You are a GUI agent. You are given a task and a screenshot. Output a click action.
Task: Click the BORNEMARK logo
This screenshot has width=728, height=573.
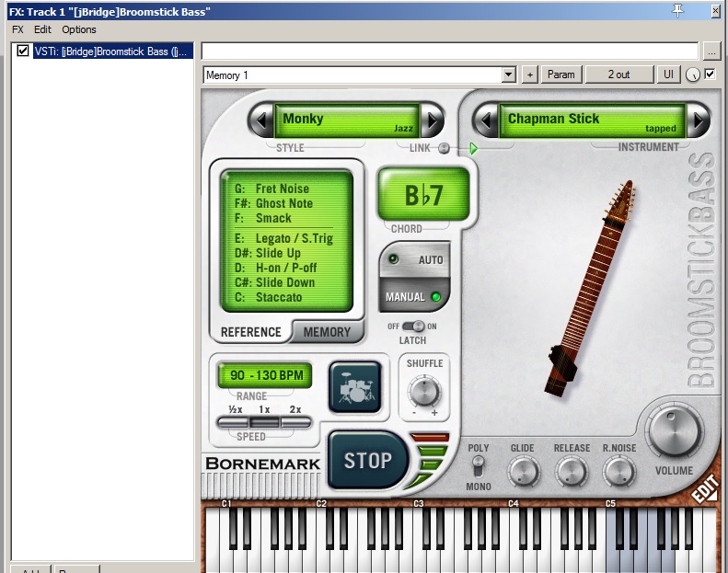click(x=263, y=464)
